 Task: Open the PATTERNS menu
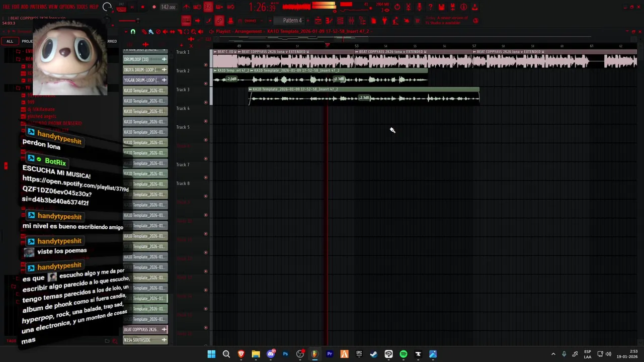coord(39,7)
